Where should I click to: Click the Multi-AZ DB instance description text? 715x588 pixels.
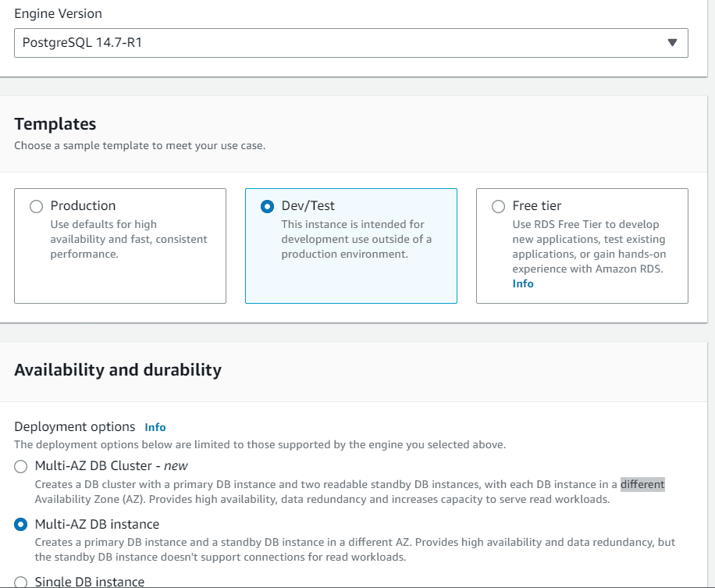pos(354,550)
